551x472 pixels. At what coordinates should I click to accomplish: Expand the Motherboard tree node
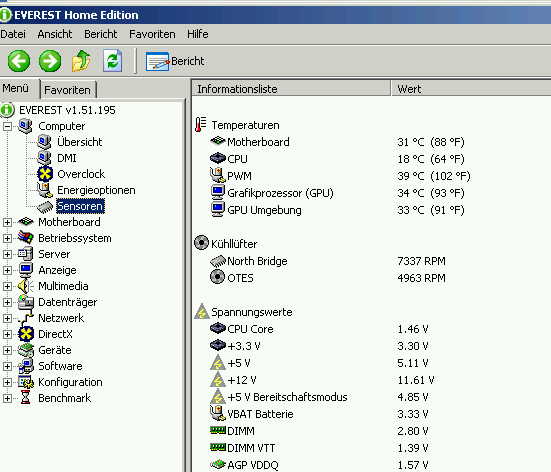7,222
